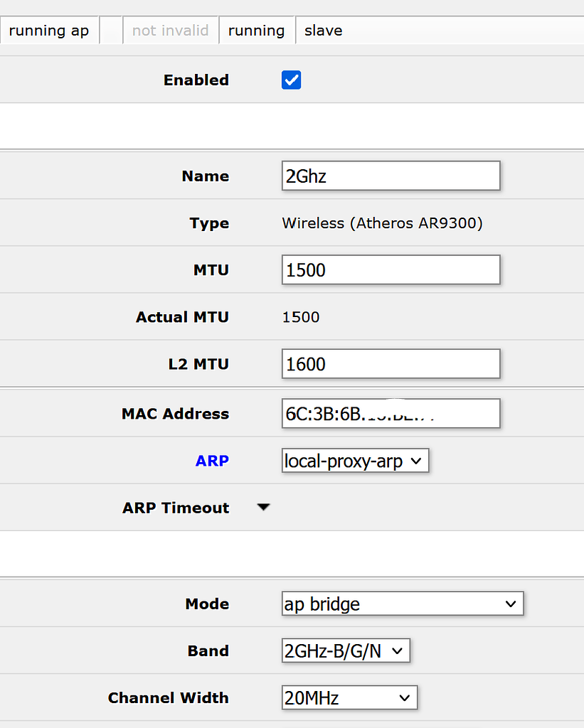The image size is (584, 728).
Task: Click the L2 MTU field showing 1600
Action: tap(391, 363)
